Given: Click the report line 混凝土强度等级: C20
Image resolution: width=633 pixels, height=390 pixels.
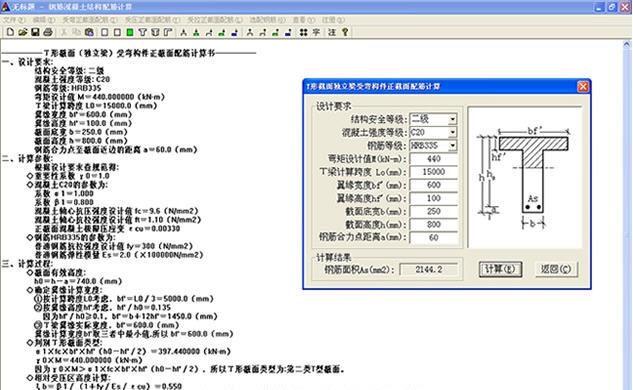Looking at the screenshot, I should click(72, 80).
